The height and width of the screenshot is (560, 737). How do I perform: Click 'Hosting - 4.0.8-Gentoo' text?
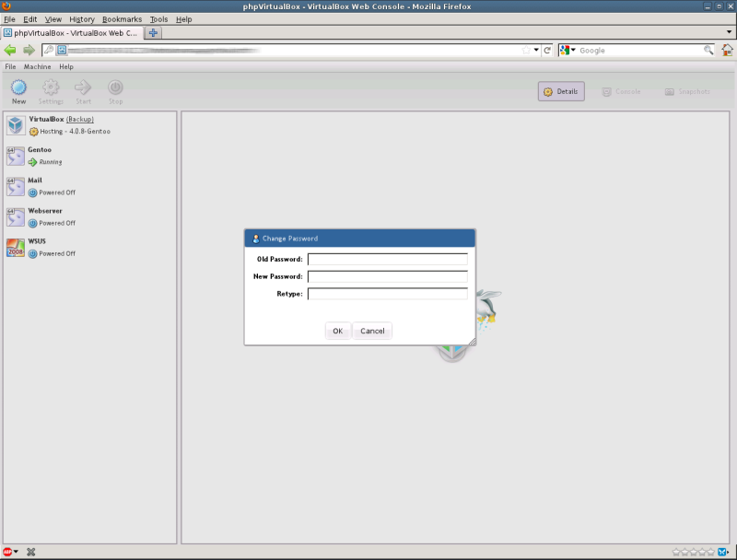point(76,132)
